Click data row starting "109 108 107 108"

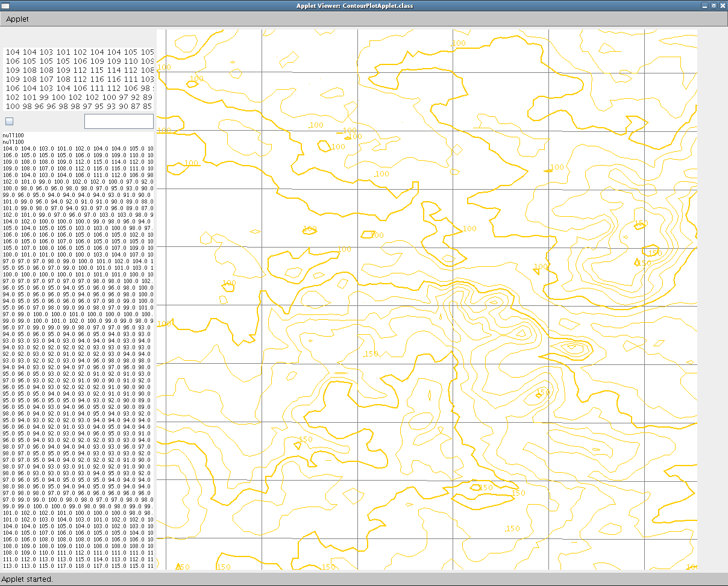point(78,79)
